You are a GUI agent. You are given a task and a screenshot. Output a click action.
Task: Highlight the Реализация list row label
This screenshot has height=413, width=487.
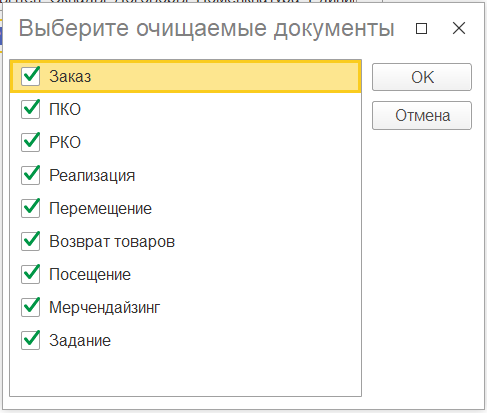(92, 176)
